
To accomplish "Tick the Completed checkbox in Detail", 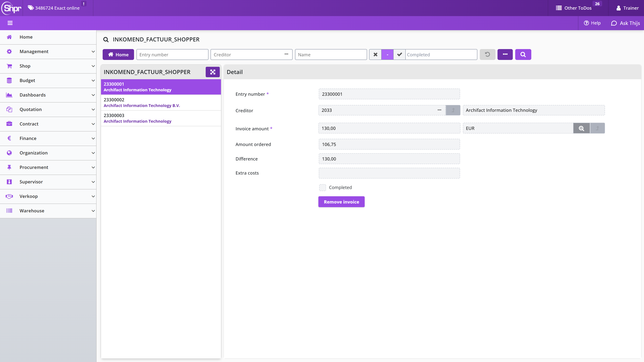I will pos(322,187).
